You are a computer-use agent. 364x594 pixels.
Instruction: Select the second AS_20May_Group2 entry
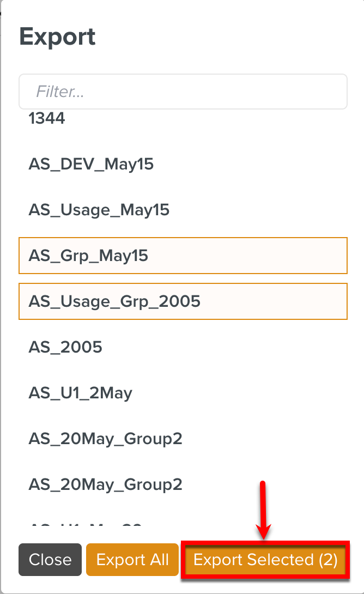coord(105,484)
